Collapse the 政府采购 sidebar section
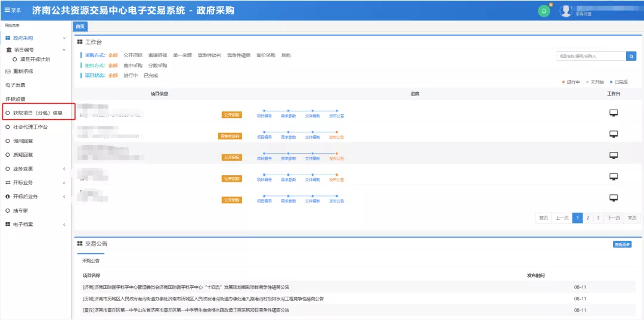The height and width of the screenshot is (320, 644). point(64,38)
